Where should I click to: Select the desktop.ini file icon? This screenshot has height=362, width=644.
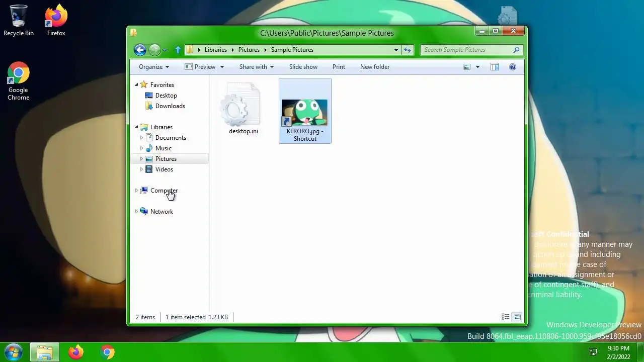[x=242, y=104]
